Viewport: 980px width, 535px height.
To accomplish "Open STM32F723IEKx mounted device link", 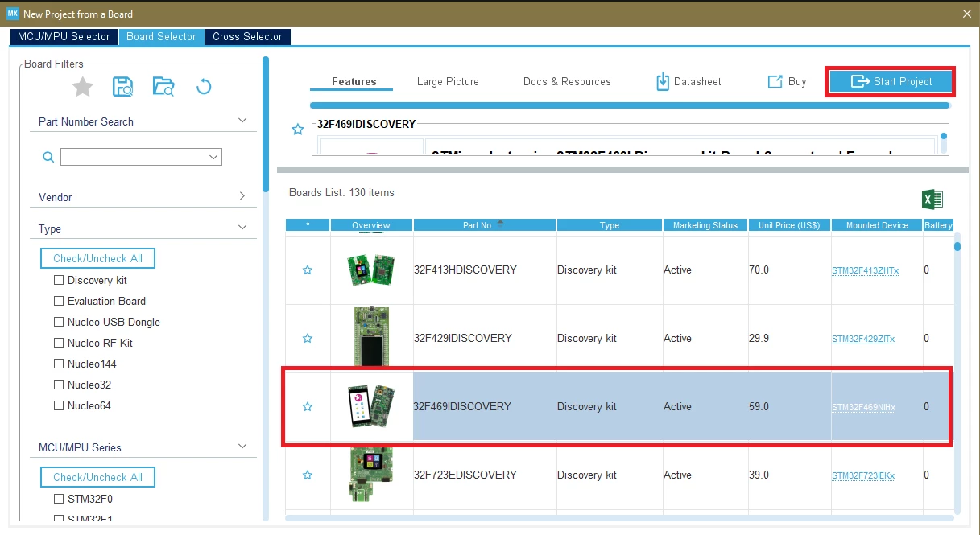I will click(x=863, y=476).
